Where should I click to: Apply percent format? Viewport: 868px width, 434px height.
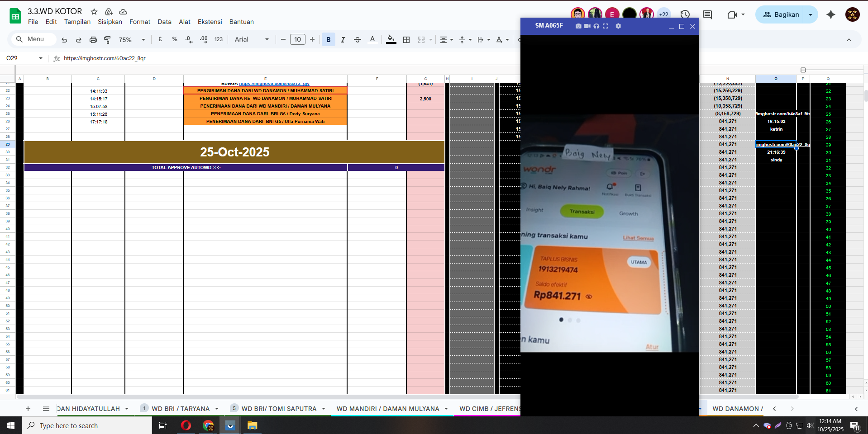pos(175,39)
